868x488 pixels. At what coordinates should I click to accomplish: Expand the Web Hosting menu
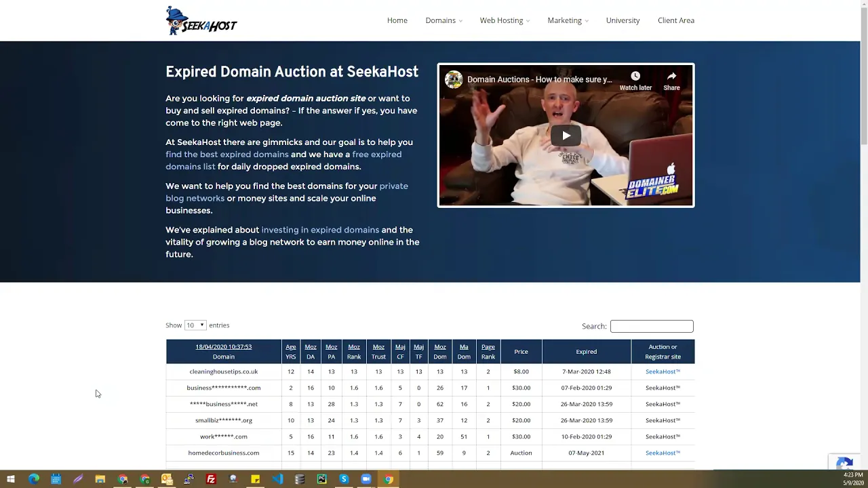505,20
